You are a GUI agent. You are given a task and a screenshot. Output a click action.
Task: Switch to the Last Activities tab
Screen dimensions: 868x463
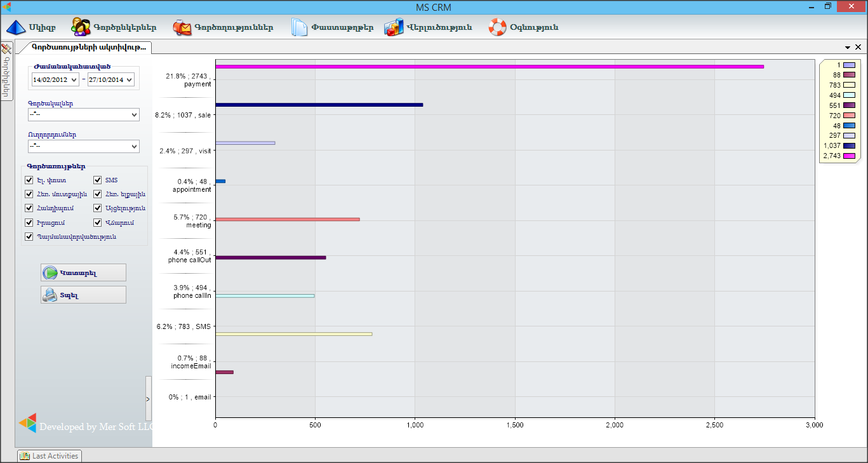50,456
